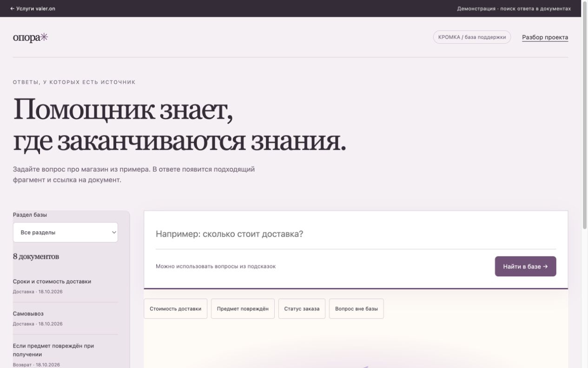Open the back link «Услуги valer.on»
Viewport: 588px width, 368px height.
pyautogui.click(x=33, y=8)
